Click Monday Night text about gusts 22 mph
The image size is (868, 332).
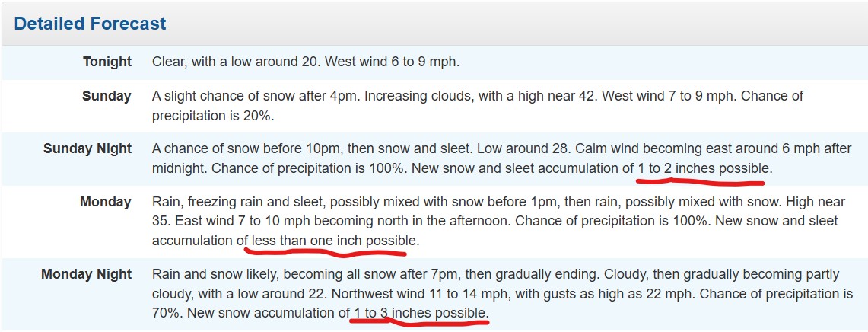[x=503, y=294]
